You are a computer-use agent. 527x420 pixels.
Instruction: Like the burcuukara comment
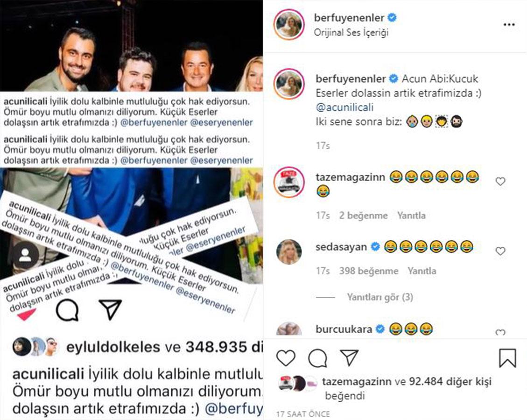500,332
